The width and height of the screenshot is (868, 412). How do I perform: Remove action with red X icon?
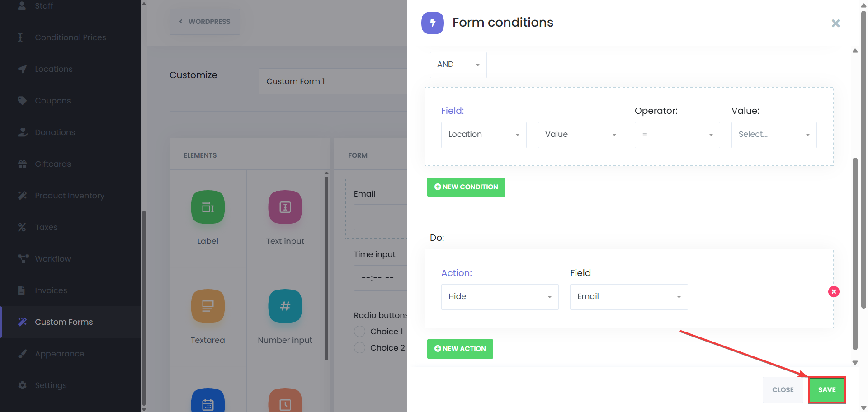pyautogui.click(x=834, y=292)
